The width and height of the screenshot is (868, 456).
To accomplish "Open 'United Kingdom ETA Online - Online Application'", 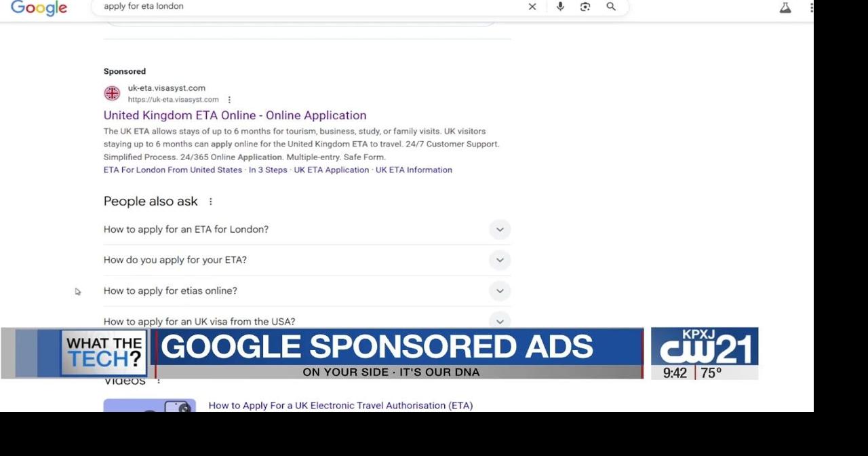I will tap(235, 115).
